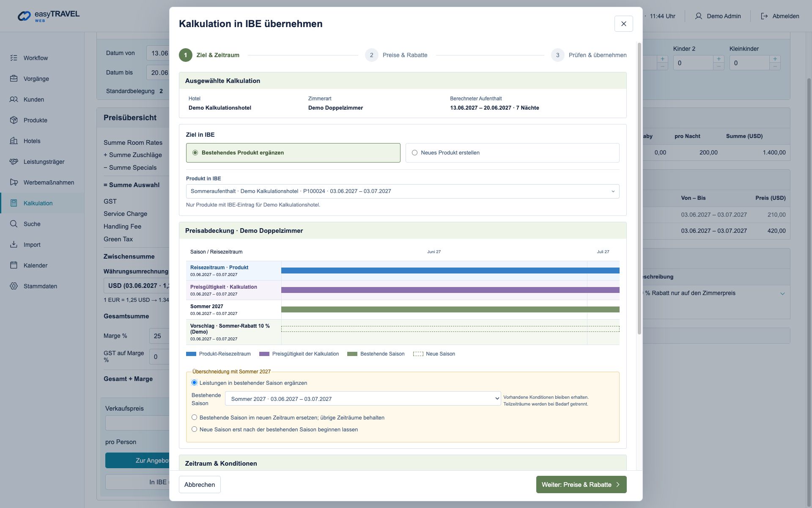Click the dialog's vertical scrollbar
The width and height of the screenshot is (812, 508).
[x=639, y=188]
